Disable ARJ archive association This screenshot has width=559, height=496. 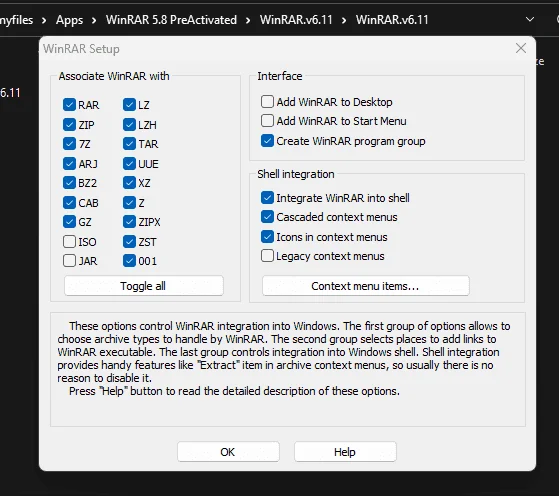(69, 164)
